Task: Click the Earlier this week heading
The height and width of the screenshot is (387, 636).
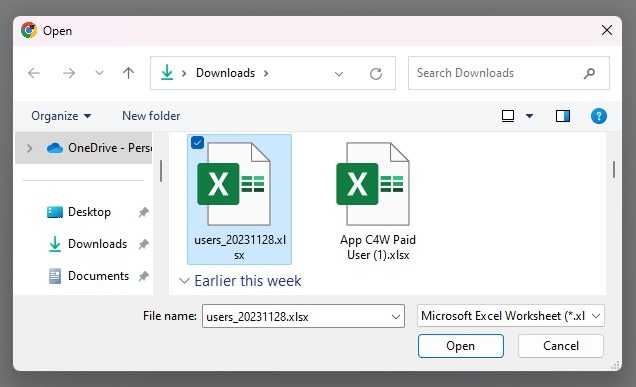Action: point(247,281)
